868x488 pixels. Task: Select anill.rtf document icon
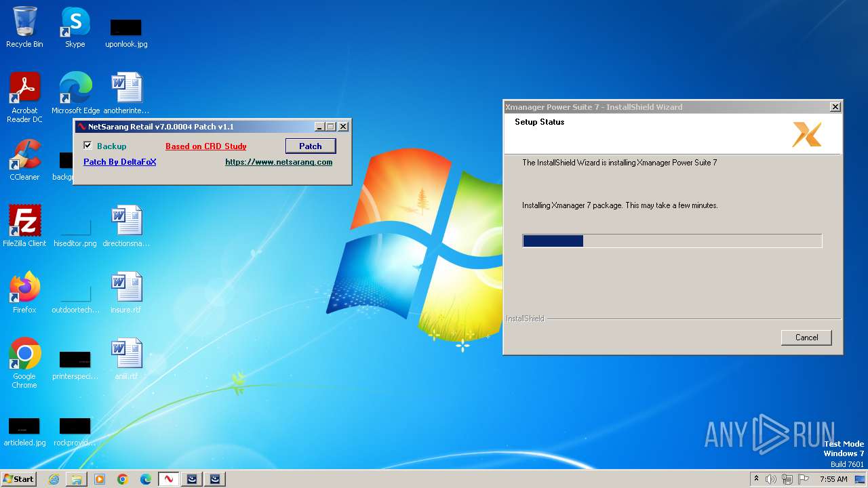click(126, 359)
